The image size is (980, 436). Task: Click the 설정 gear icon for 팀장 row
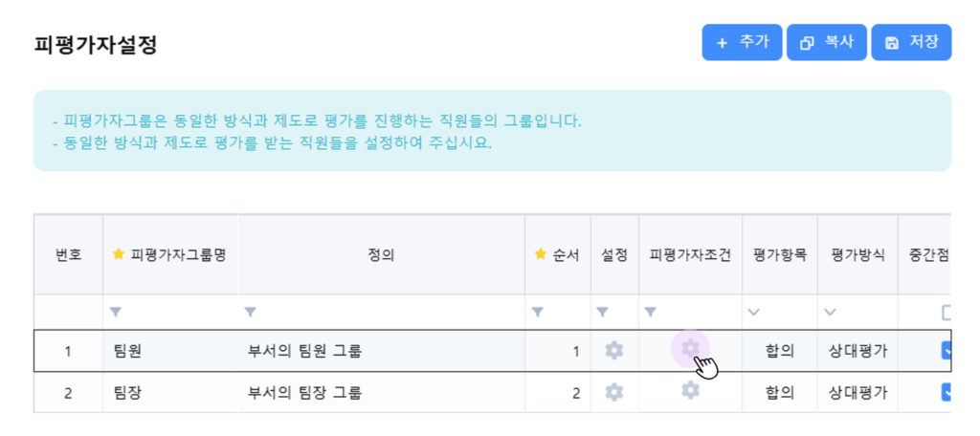(x=614, y=392)
